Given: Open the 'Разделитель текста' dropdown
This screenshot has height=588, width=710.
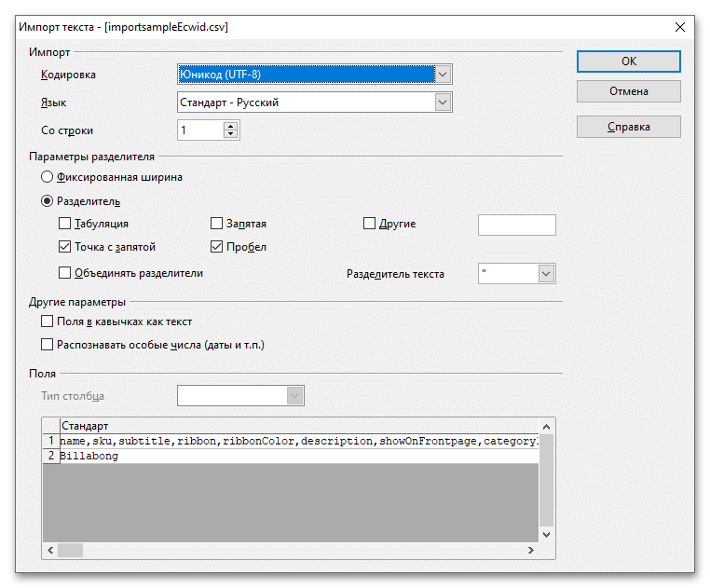Looking at the screenshot, I should [547, 274].
